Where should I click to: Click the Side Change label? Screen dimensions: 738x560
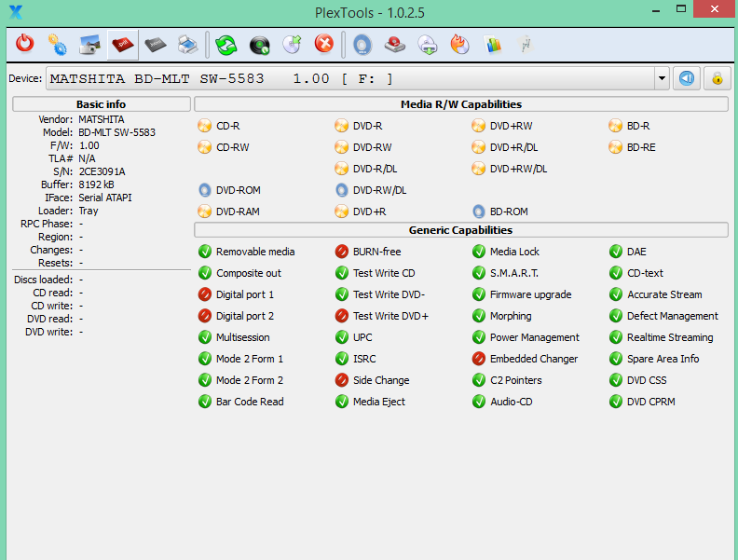click(x=381, y=380)
